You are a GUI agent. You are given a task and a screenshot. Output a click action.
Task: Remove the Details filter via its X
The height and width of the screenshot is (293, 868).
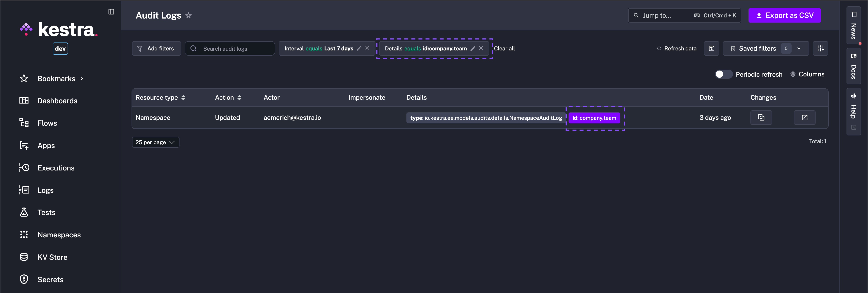point(481,48)
